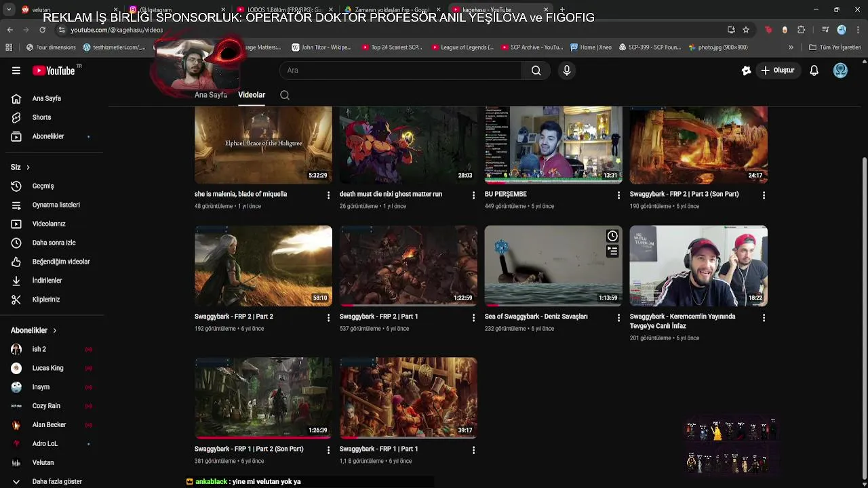Screen dimensions: 868x488
Task: Open Oynatma listeleri playlists
Action: coord(57,205)
